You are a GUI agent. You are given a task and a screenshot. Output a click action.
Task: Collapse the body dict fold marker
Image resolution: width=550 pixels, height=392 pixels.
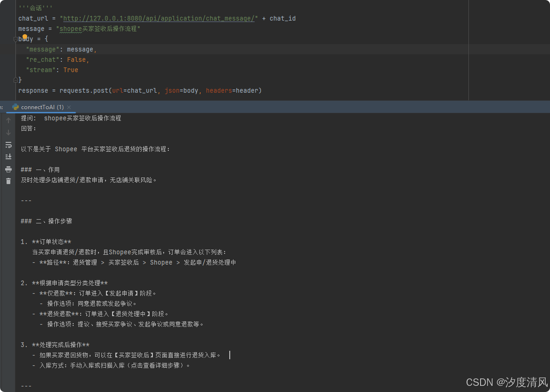(15, 39)
